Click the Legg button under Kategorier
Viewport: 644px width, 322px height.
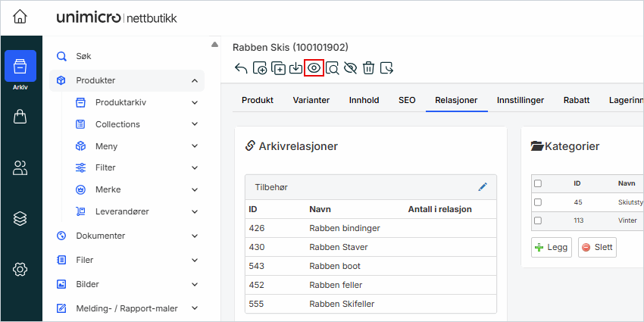click(552, 247)
